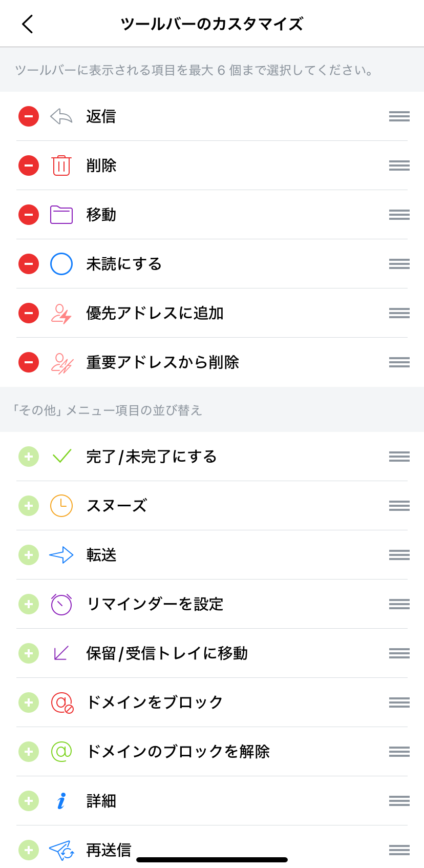Click the blue forward arrow icon

pyautogui.click(x=61, y=555)
